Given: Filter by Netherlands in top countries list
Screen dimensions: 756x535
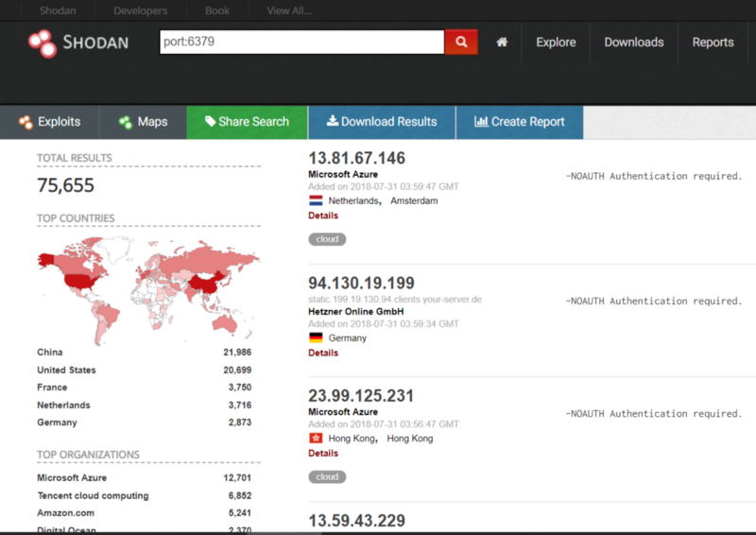Looking at the screenshot, I should 63,406.
